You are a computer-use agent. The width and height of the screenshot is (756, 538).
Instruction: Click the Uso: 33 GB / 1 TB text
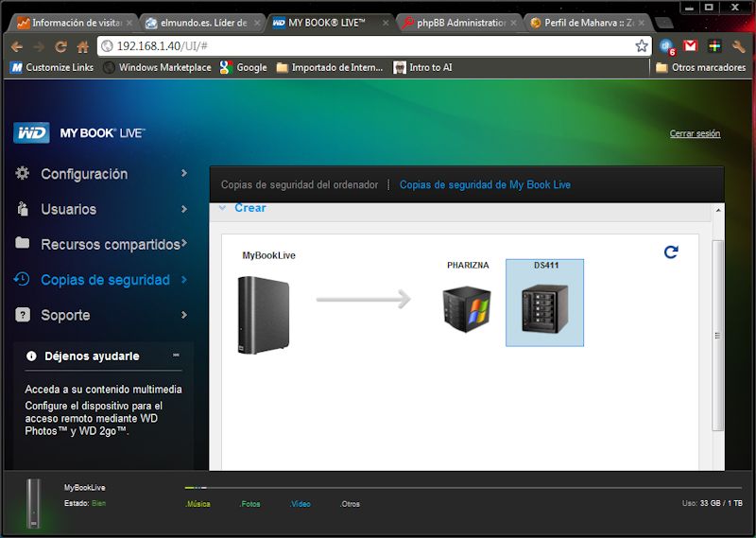[x=713, y=503]
